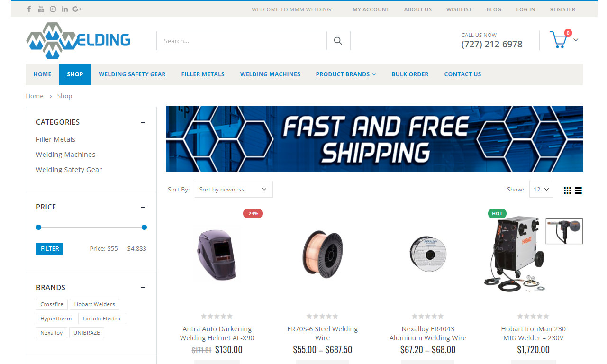Image resolution: width=607 pixels, height=364 pixels.
Task: Switch to list view icon
Action: click(x=579, y=191)
